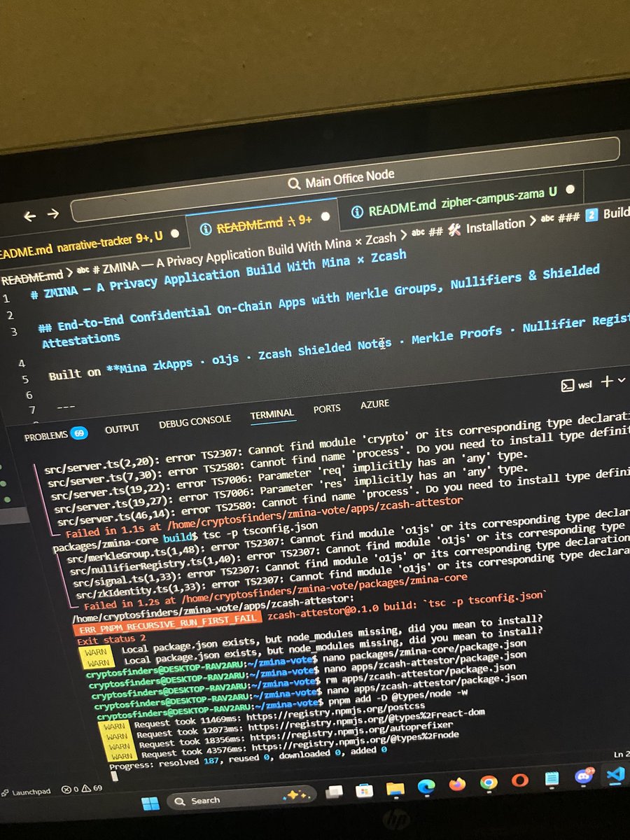The height and width of the screenshot is (840, 630).
Task: Open Task View on taskbar
Action: pos(335,792)
